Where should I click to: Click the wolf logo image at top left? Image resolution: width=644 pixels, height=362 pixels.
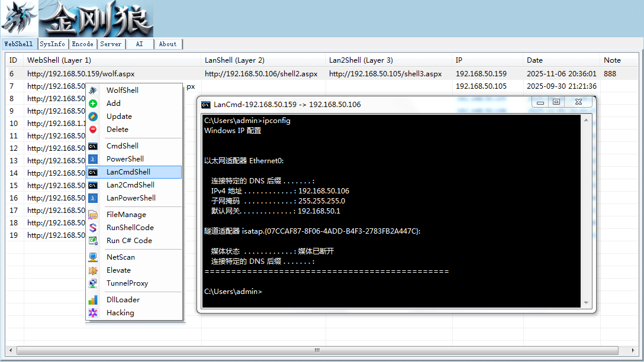(x=19, y=18)
